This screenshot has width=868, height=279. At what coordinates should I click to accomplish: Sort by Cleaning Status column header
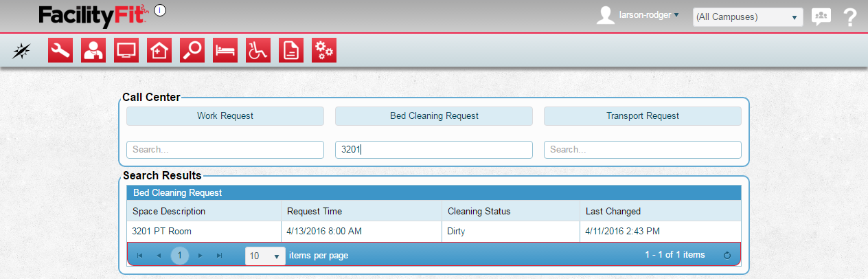click(x=479, y=211)
